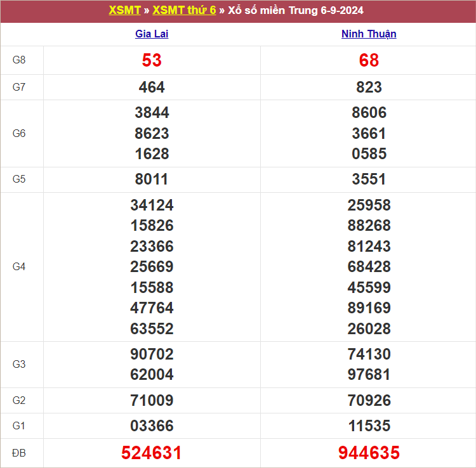Click the G7 row label
Viewport: 476px width, 468px height.
pyautogui.click(x=19, y=88)
